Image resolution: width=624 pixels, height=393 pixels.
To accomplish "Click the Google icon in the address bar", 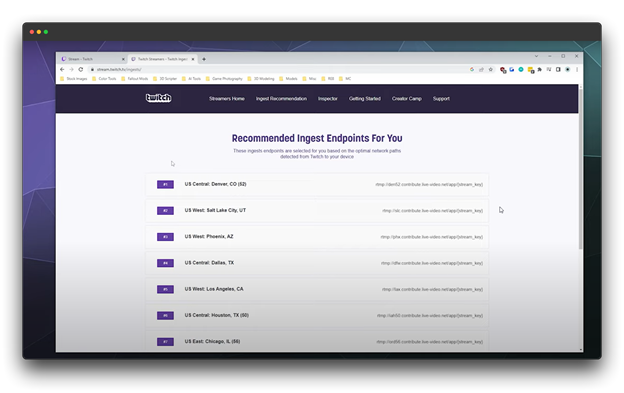I will 472,69.
